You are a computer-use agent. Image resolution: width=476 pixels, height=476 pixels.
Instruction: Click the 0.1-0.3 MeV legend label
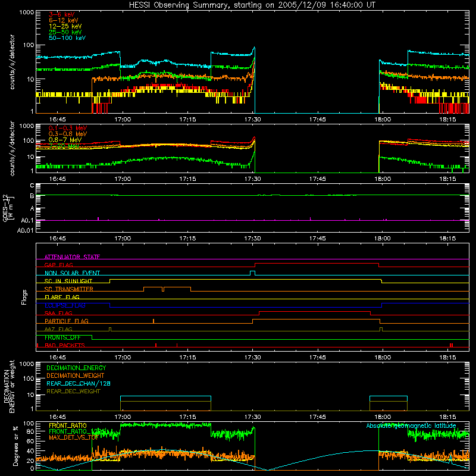coord(68,128)
